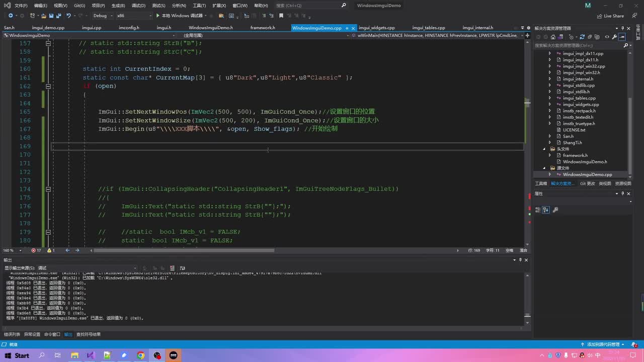Collapse the 头文件 folder
Screen dimensions: 644x362
544,149
